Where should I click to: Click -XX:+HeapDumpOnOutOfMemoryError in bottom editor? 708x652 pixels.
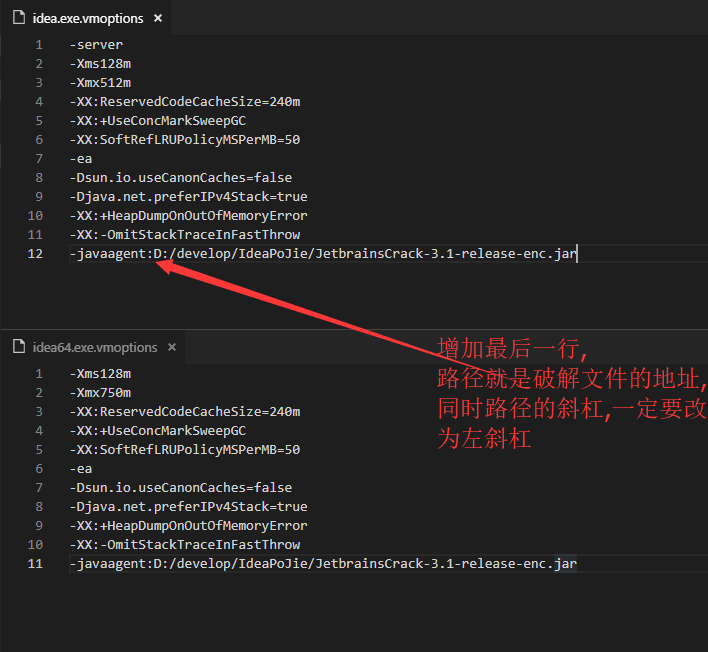pos(189,526)
